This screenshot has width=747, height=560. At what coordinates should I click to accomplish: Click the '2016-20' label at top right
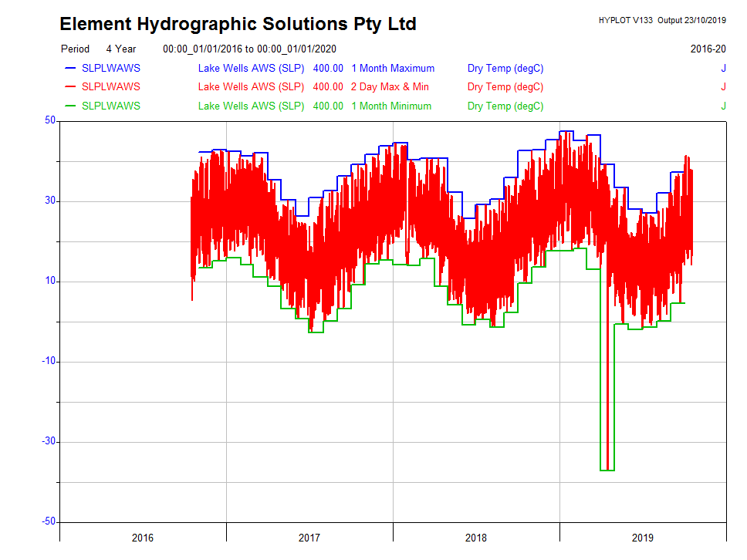pyautogui.click(x=708, y=49)
